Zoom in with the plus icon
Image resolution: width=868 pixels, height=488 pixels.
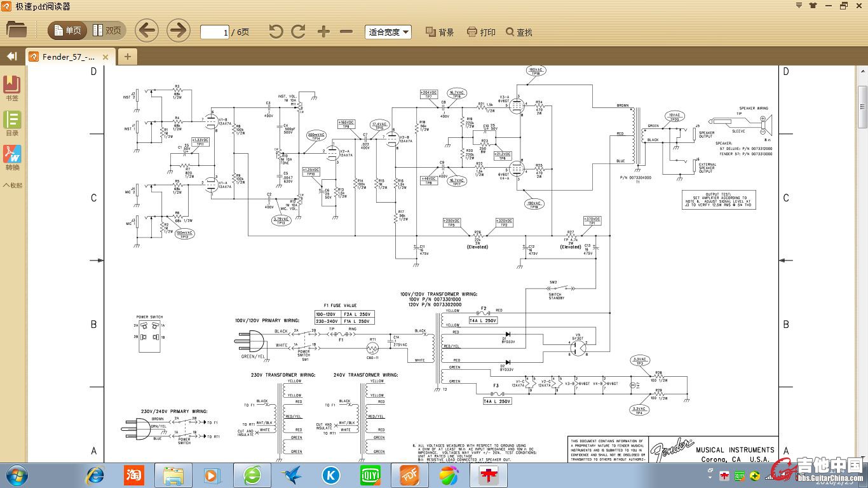pos(323,31)
